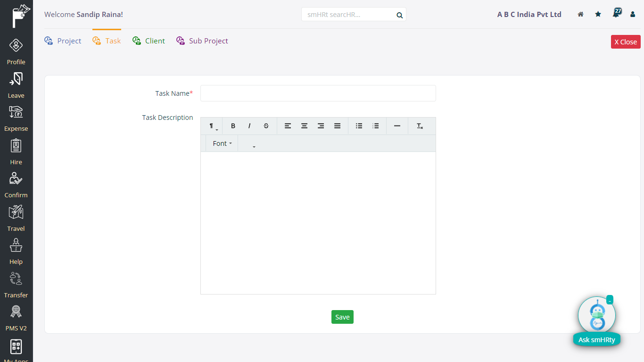This screenshot has height=362, width=644.
Task: Open the notifications bell with 27 badge
Action: [x=616, y=14]
